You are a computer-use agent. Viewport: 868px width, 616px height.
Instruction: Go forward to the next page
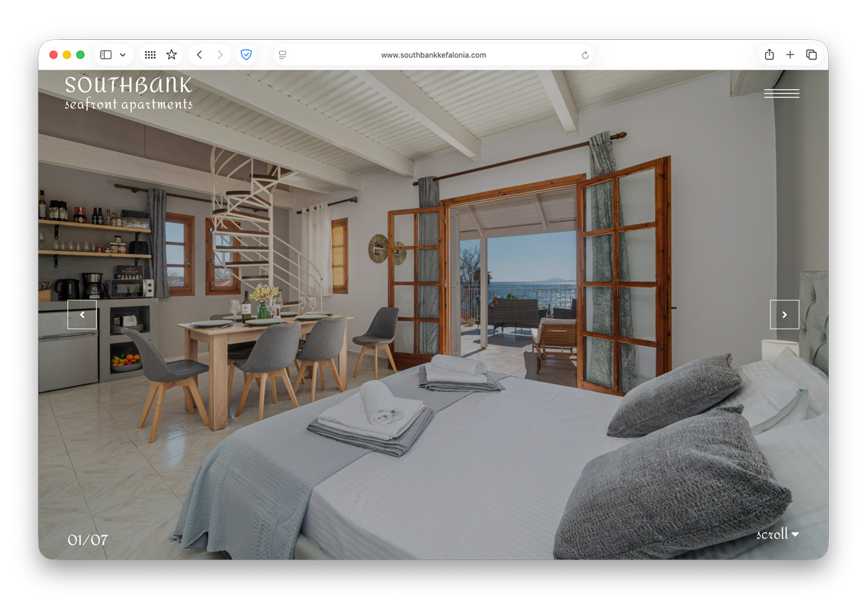point(220,55)
